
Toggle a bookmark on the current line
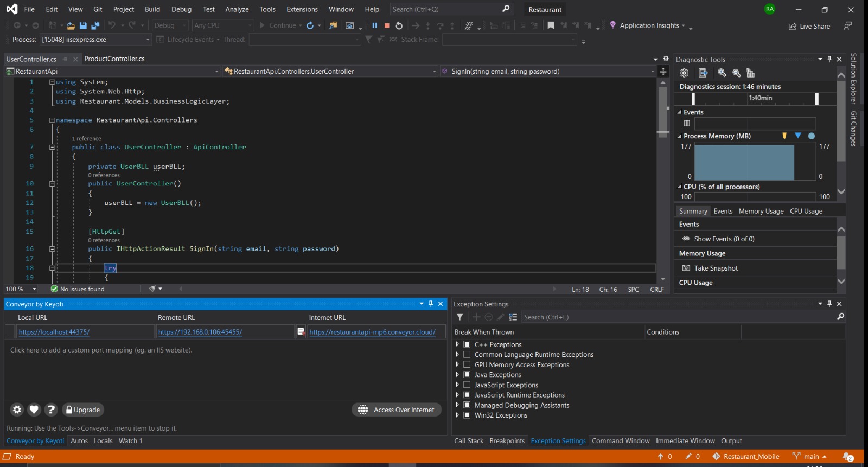(551, 25)
